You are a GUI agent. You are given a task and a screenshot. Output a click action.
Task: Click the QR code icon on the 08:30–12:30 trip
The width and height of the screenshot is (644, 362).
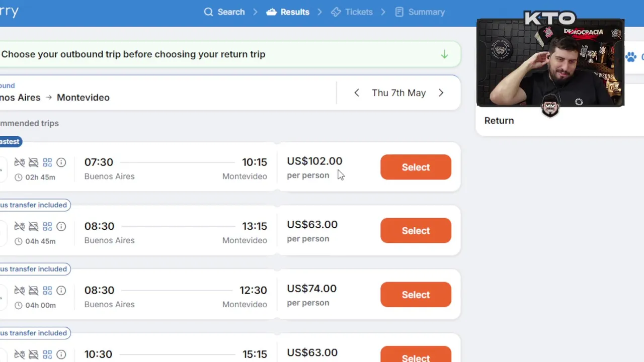point(47,291)
